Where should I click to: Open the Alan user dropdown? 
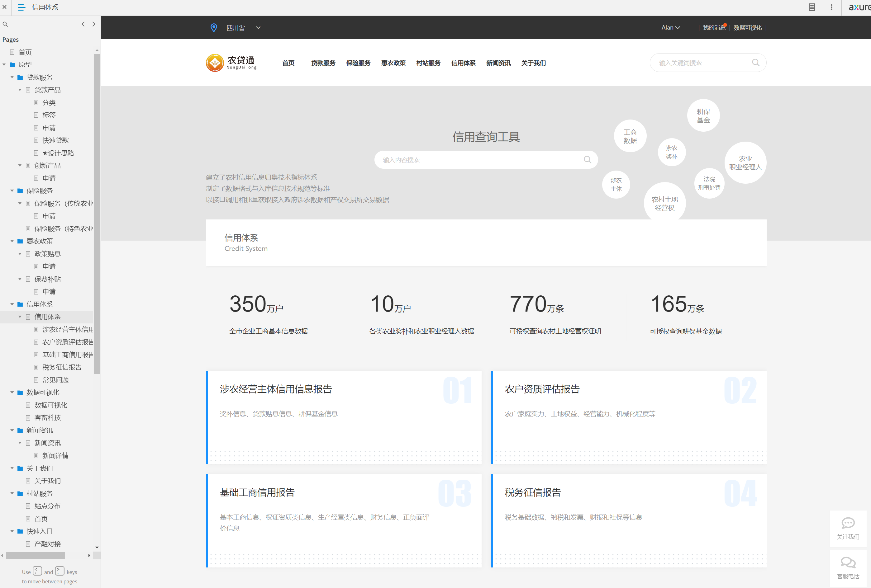click(x=670, y=28)
